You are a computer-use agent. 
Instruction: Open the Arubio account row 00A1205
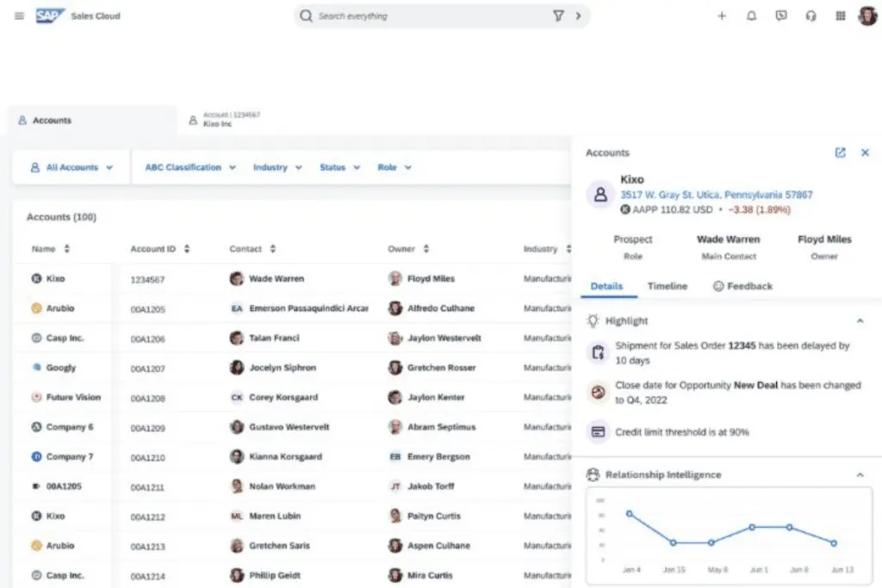point(293,308)
